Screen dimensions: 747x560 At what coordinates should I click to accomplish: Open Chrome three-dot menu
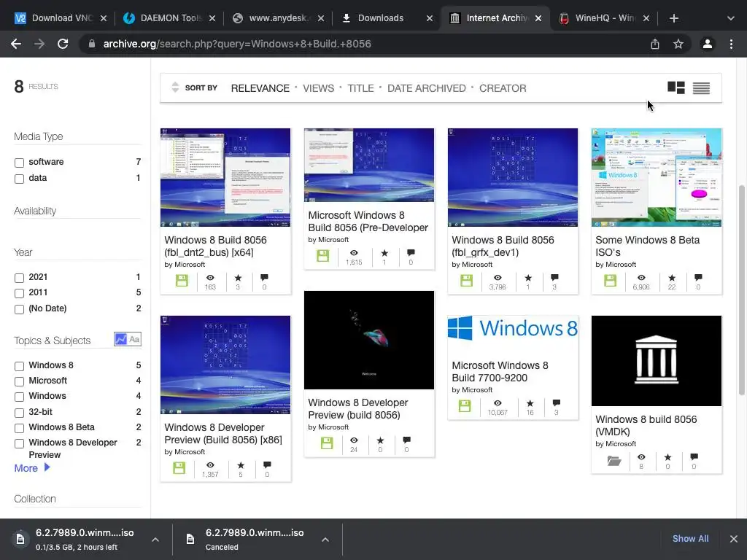[731, 44]
